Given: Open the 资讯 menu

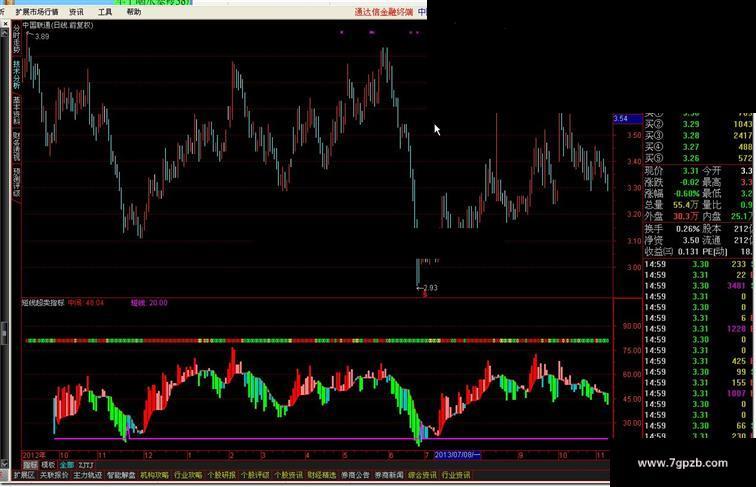Looking at the screenshot, I should (77, 12).
